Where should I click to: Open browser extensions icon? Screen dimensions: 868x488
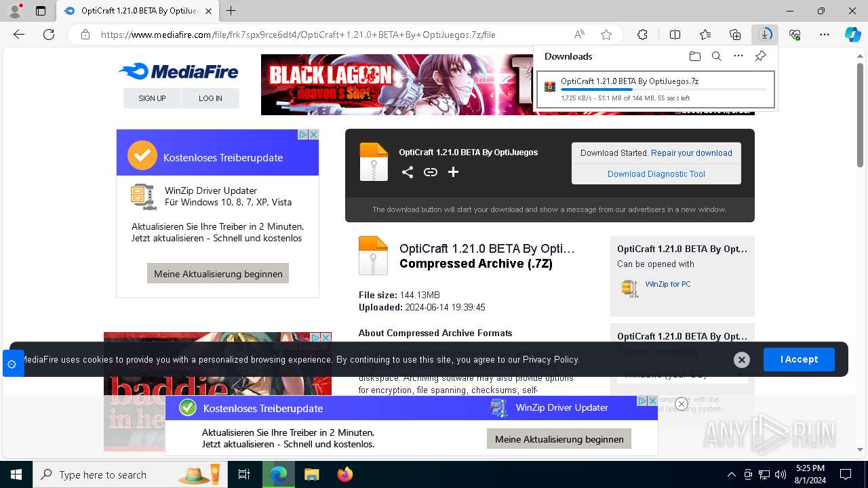click(x=643, y=35)
